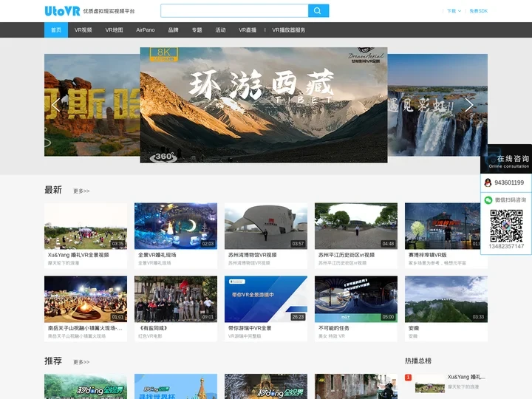This screenshot has height=399, width=532.
Task: Click the UtoVR logo
Action: point(62,11)
